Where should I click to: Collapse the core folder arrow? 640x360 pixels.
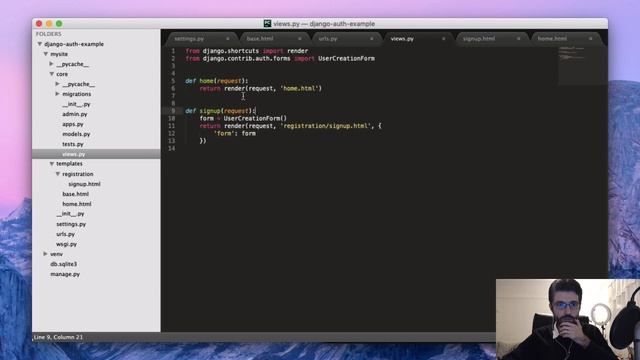pyautogui.click(x=51, y=74)
